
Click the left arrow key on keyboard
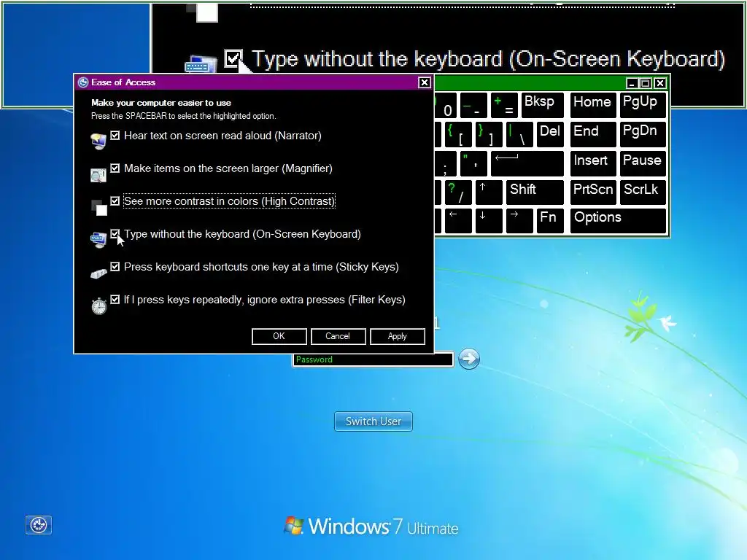(458, 220)
